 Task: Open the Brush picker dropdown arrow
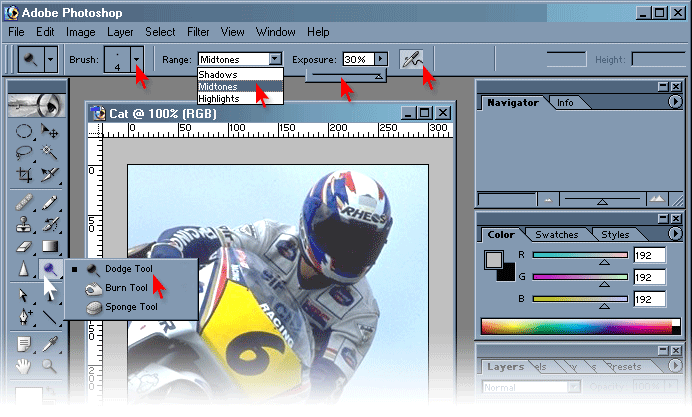[x=137, y=59]
